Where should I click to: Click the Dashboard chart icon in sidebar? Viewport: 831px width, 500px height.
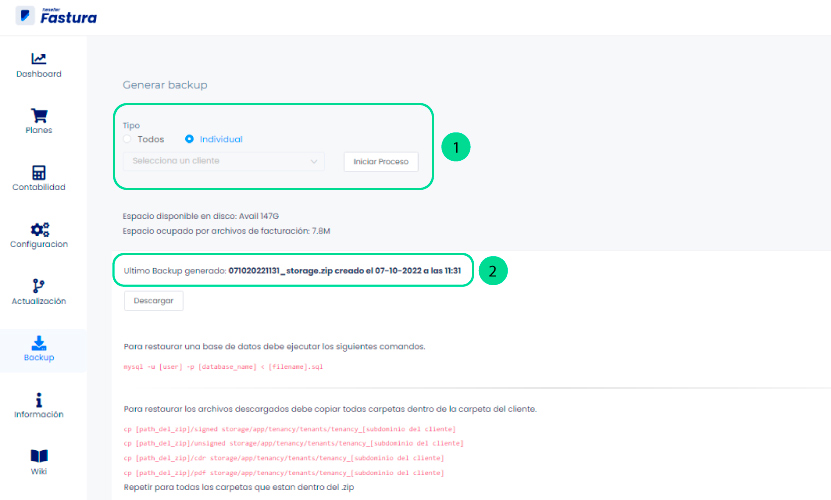(x=39, y=59)
